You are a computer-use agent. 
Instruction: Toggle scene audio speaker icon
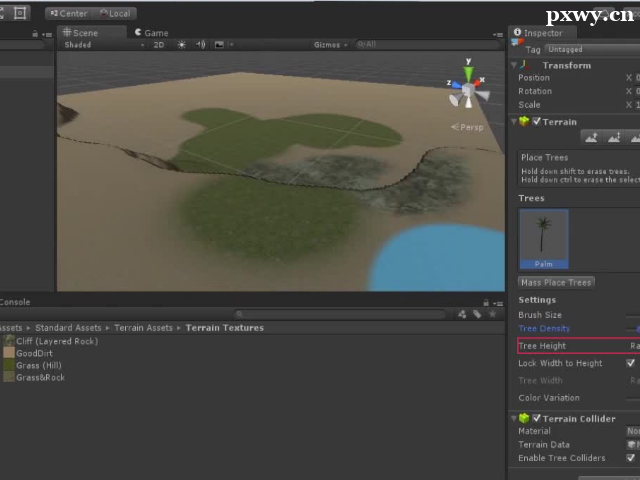[x=200, y=45]
